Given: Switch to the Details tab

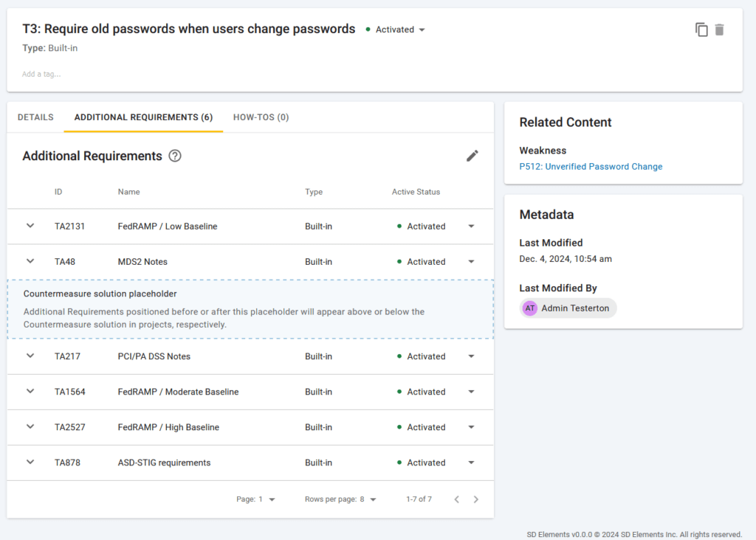Looking at the screenshot, I should [35, 117].
